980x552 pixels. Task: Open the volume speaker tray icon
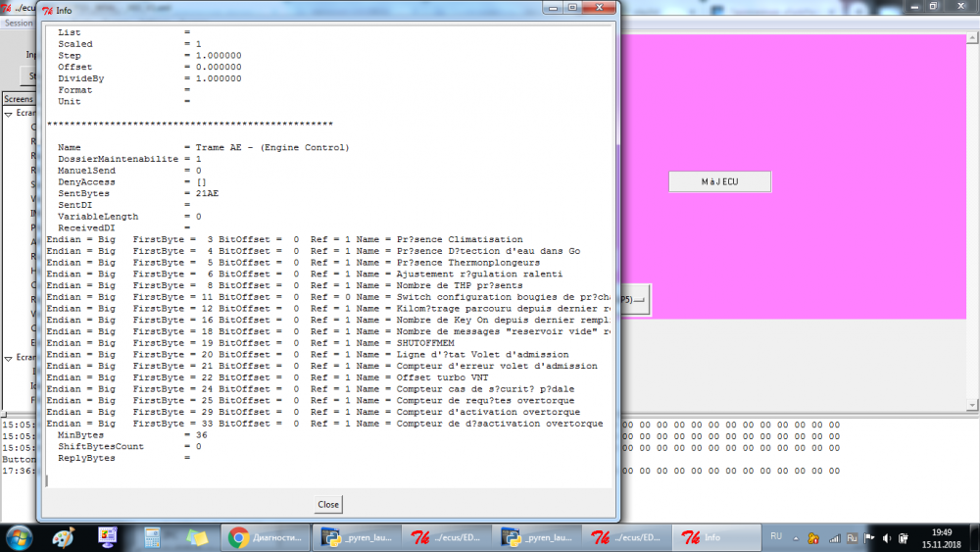(x=886, y=538)
